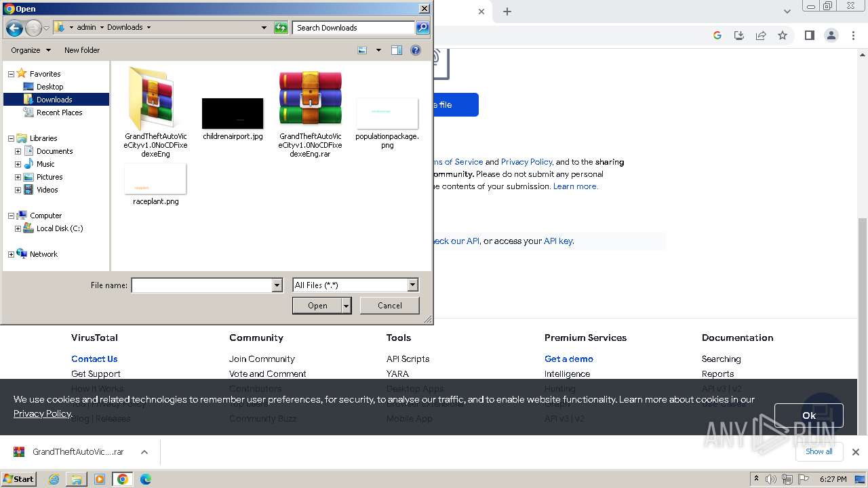The height and width of the screenshot is (488, 868).
Task: Select raceplant.png thumbnail
Action: coord(155,179)
